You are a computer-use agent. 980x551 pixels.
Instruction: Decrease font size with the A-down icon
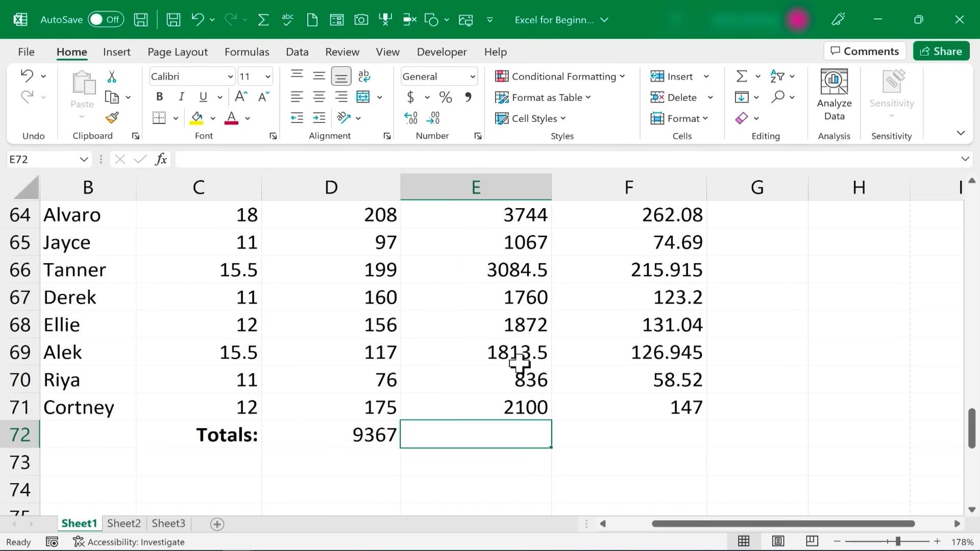point(263,97)
